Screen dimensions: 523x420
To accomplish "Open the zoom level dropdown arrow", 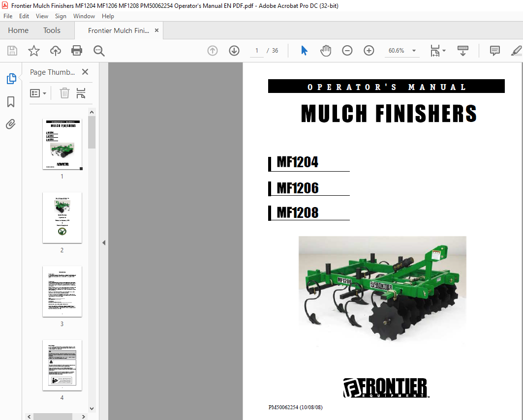I will pos(414,51).
